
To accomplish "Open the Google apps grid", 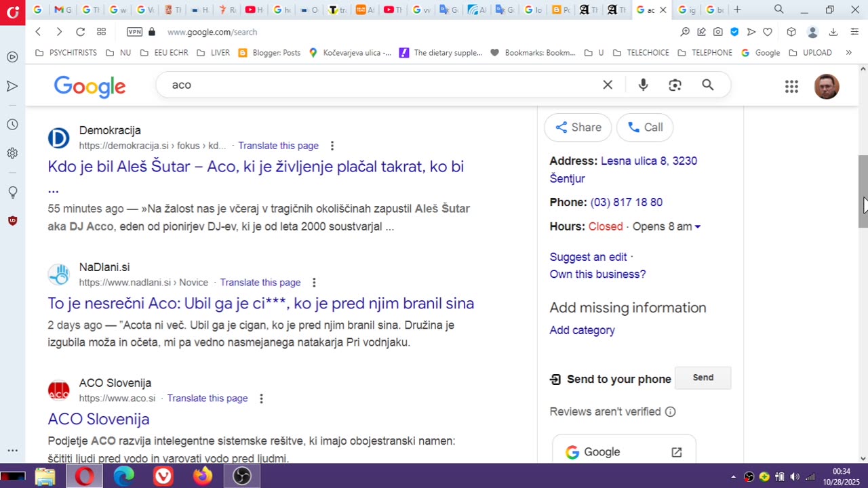I will (791, 86).
